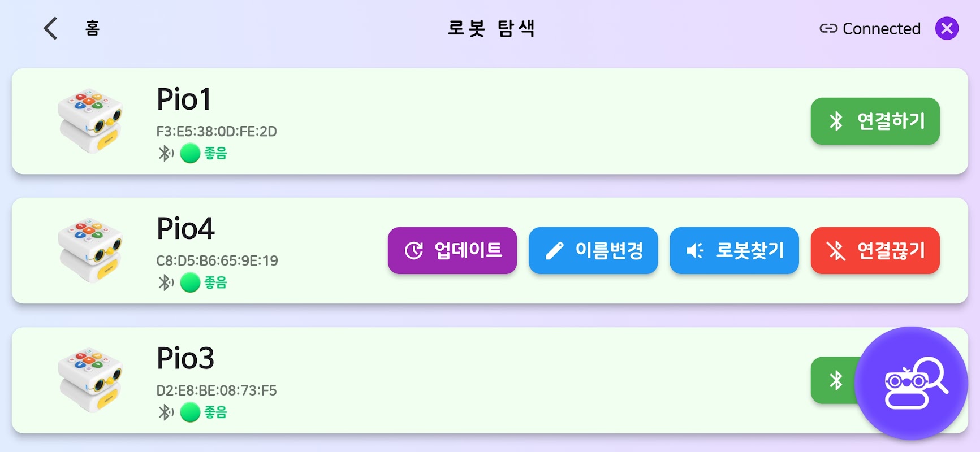This screenshot has width=980, height=452.
Task: Click the purple X disconnect icon
Action: (x=947, y=28)
